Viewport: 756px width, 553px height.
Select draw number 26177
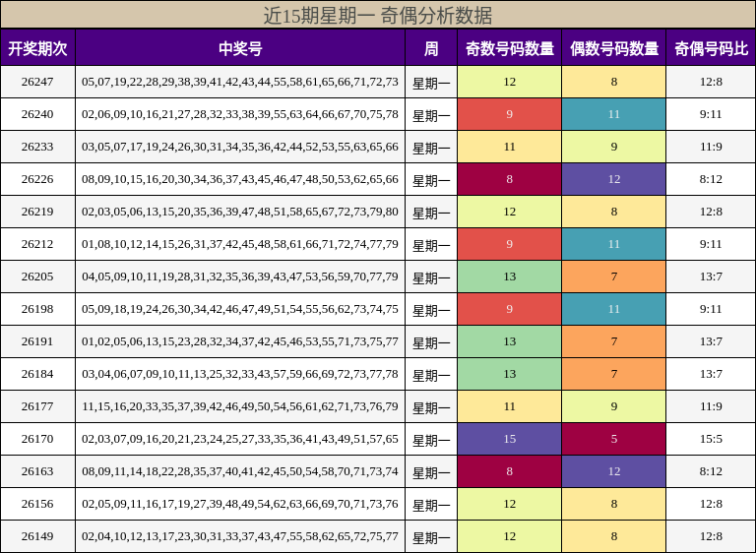pos(37,406)
